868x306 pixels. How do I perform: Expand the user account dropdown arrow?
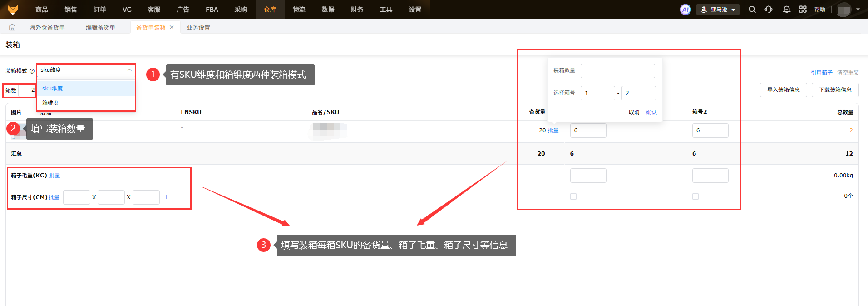coord(858,10)
